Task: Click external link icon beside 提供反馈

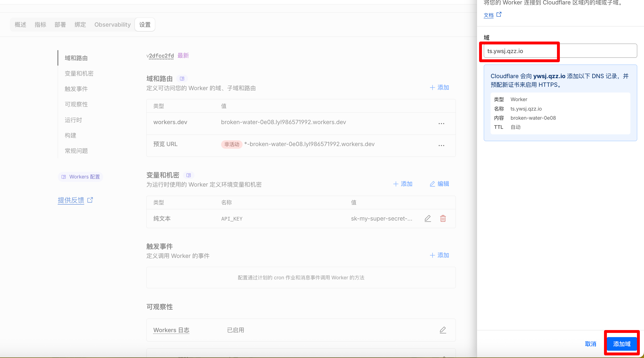Action: tap(90, 200)
